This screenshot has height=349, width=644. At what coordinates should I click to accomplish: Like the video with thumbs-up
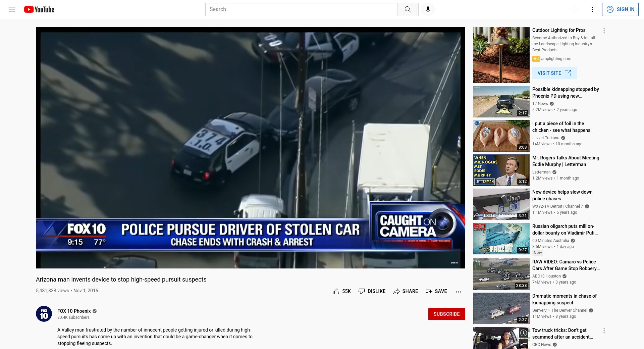tap(336, 291)
